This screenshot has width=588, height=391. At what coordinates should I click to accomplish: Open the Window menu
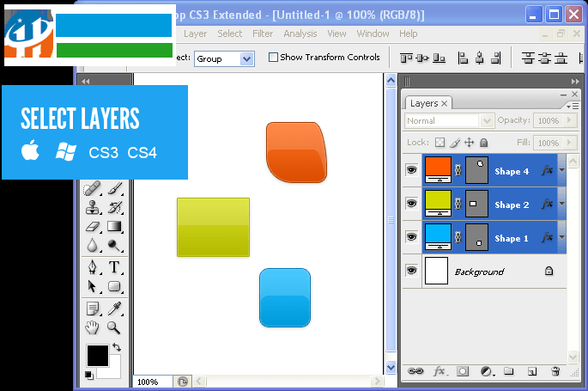[x=373, y=34]
